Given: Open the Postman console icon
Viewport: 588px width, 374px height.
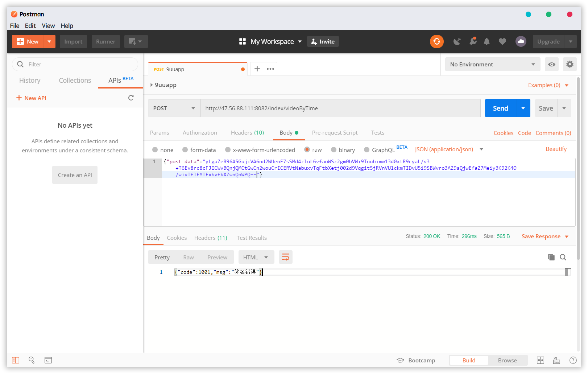Looking at the screenshot, I should (x=48, y=360).
